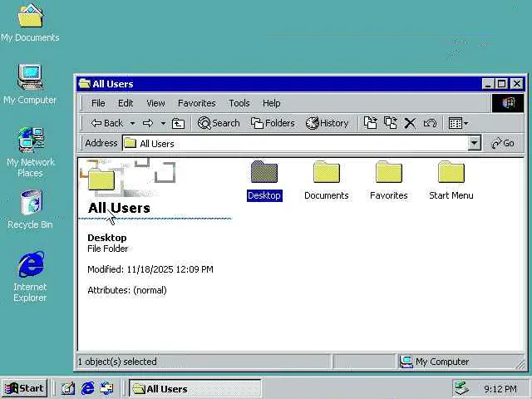This screenshot has height=399, width=532.
Task: Click the '1 object(s) selected' status text
Action: coord(117,362)
